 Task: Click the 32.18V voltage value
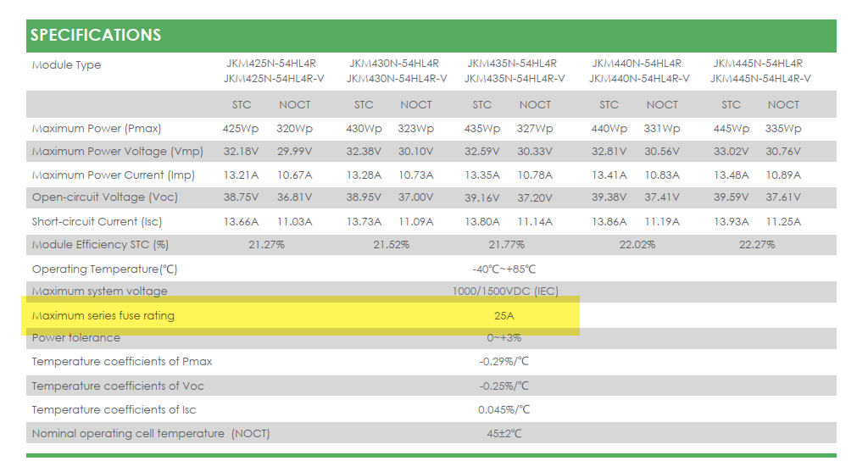(241, 151)
